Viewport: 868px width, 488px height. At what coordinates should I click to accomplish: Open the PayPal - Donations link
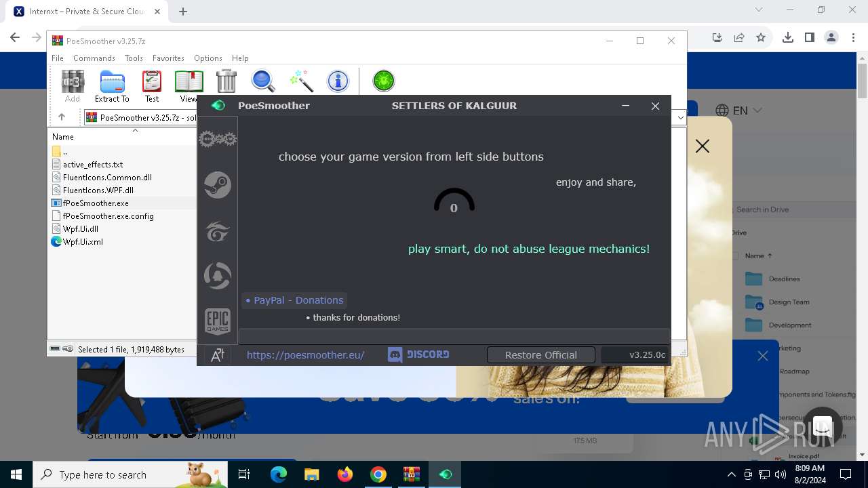[294, 300]
